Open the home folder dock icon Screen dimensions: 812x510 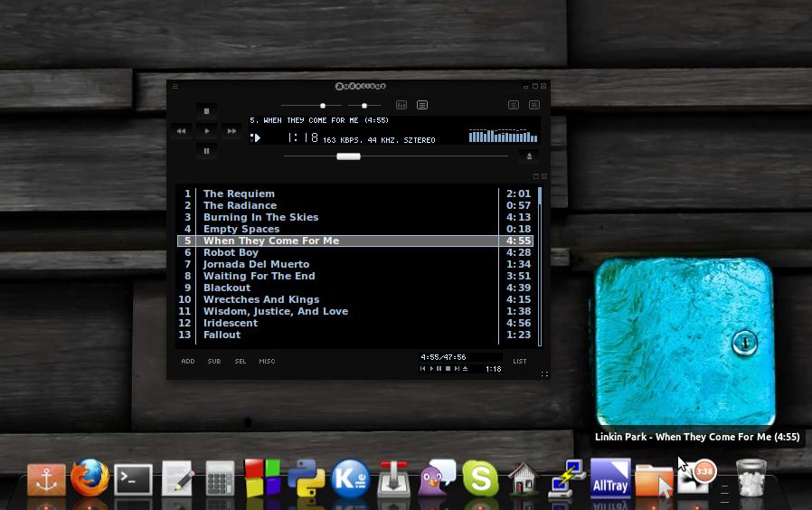tap(523, 477)
